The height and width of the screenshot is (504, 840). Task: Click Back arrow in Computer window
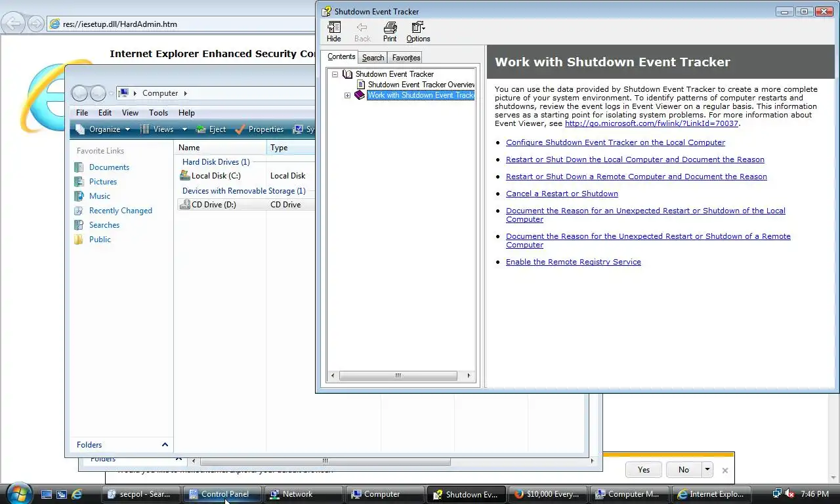click(x=80, y=93)
